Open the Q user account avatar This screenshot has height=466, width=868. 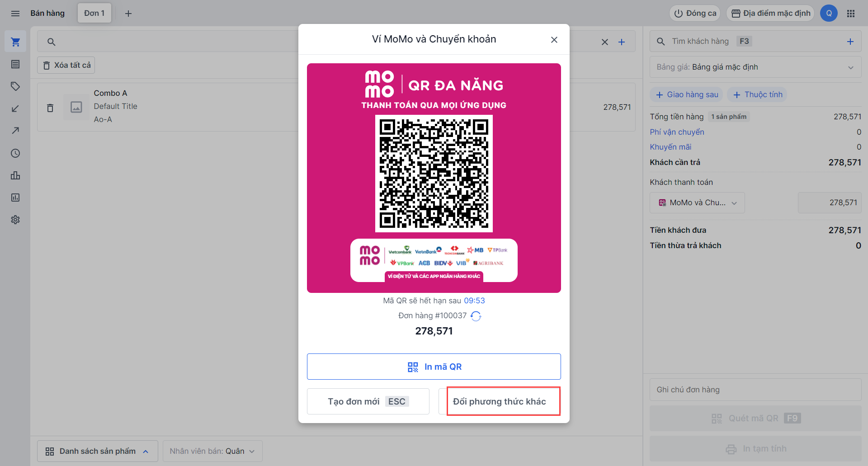click(829, 14)
